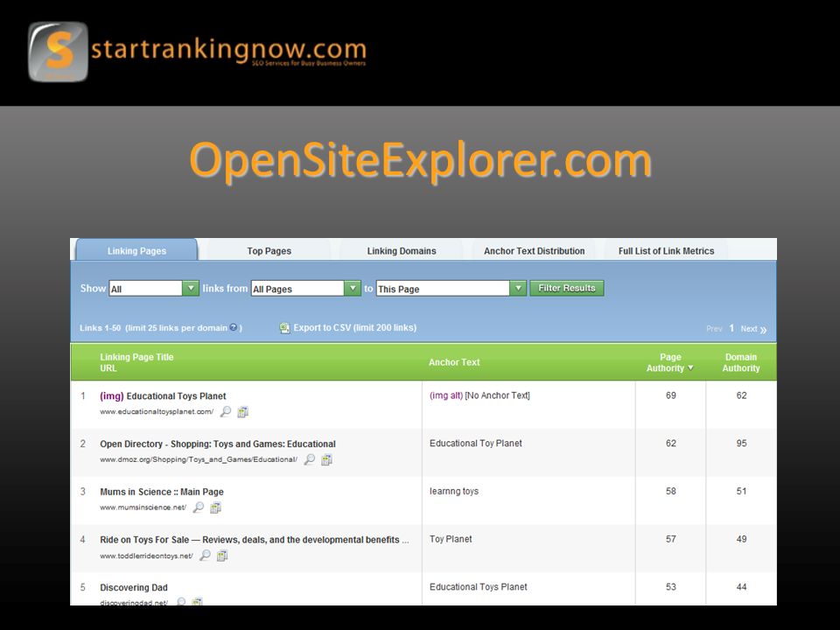
Task: Click page-metrics icon beside dmoz.org URL
Action: (x=326, y=459)
